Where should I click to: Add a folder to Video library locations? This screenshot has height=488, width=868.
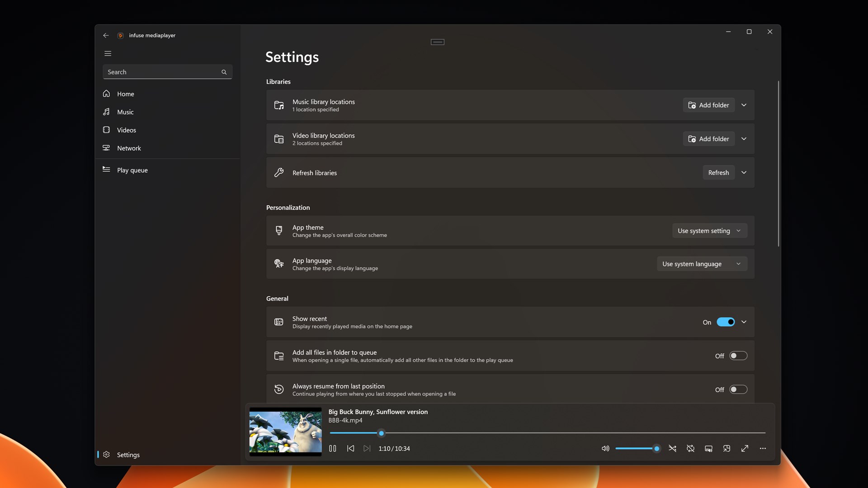[x=708, y=139]
